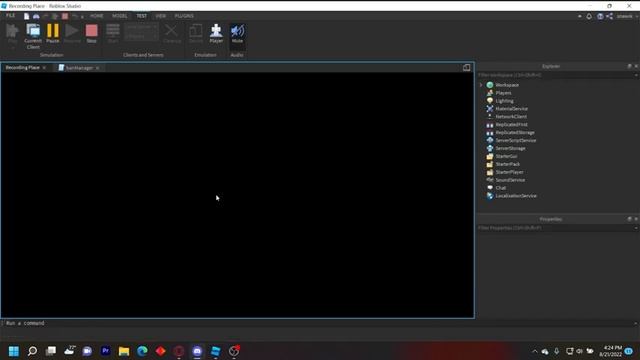Close the Properties panel
The image size is (640, 360).
(x=636, y=219)
